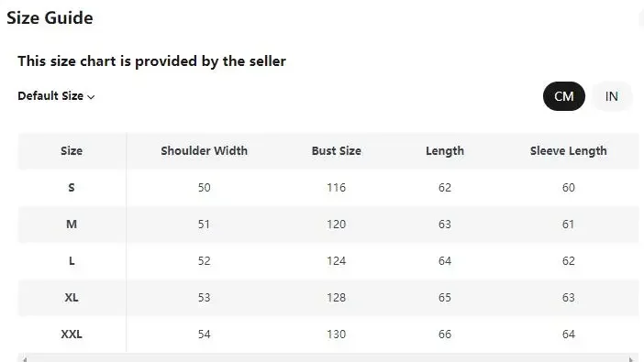The image size is (644, 362).
Task: Switch units to IN
Action: pyautogui.click(x=611, y=96)
